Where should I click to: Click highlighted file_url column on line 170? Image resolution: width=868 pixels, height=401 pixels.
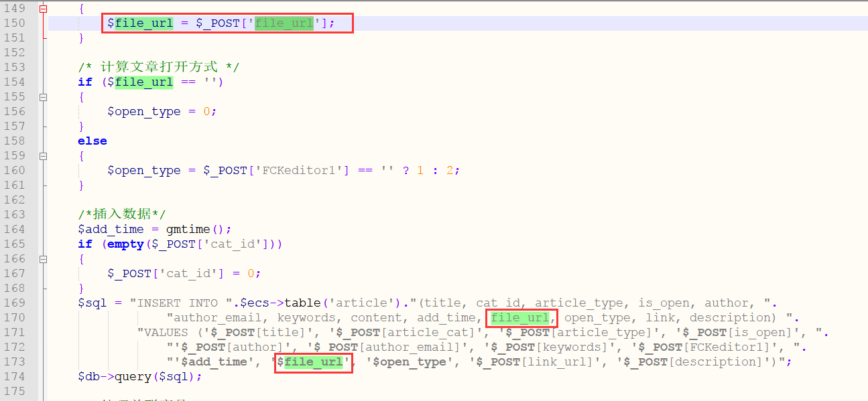click(x=520, y=317)
